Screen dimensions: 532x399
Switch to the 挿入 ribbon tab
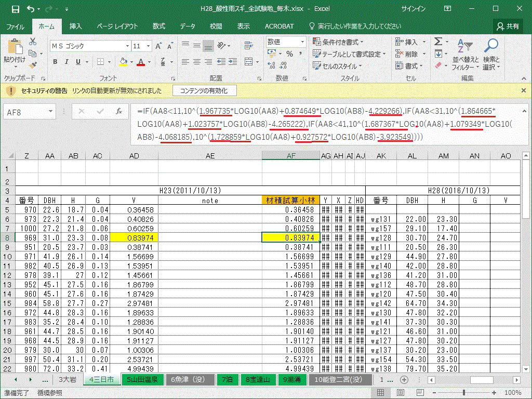75,26
